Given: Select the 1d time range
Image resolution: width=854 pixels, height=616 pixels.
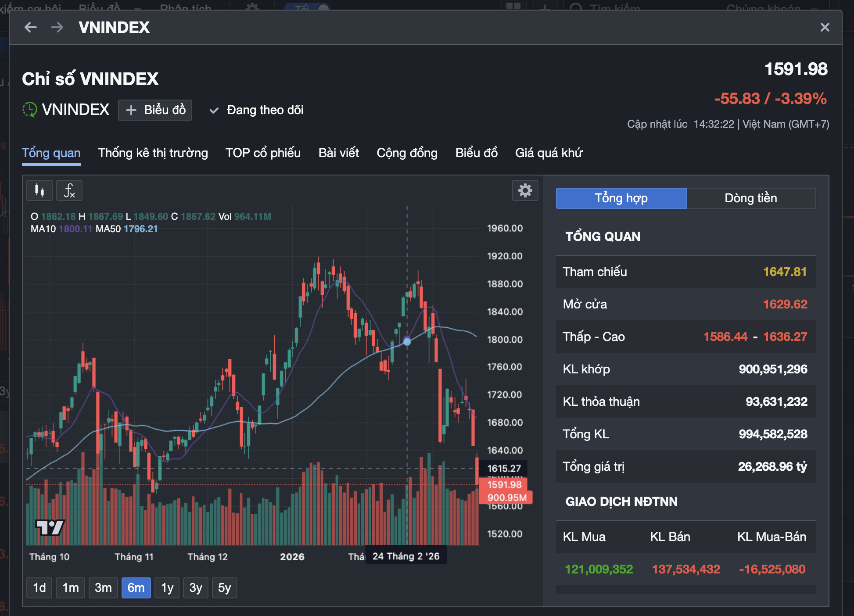Looking at the screenshot, I should point(39,588).
